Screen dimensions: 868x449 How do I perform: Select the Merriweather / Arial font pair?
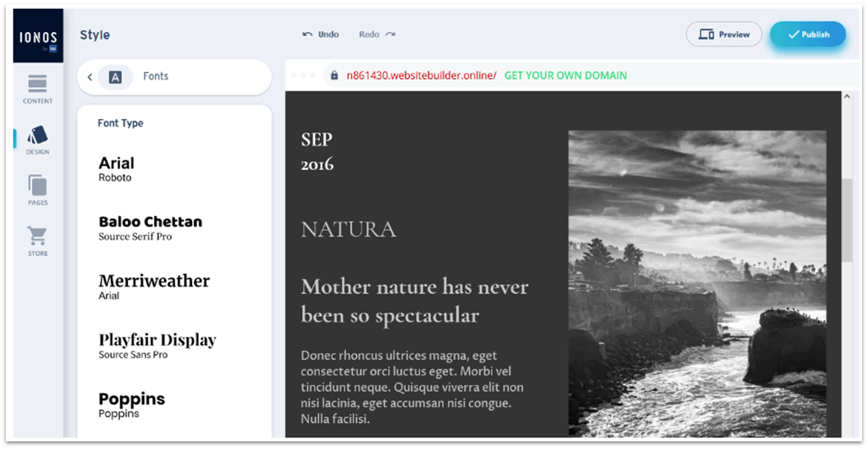[154, 287]
